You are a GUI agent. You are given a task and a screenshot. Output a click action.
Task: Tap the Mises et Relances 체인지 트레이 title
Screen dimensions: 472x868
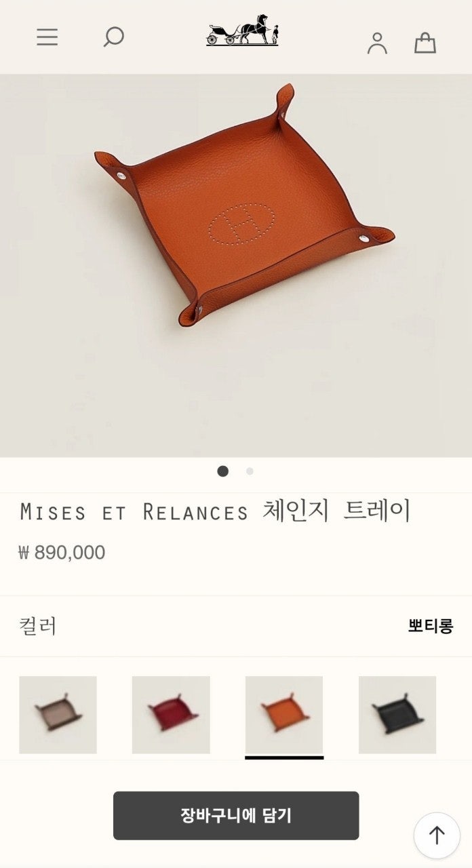point(216,511)
